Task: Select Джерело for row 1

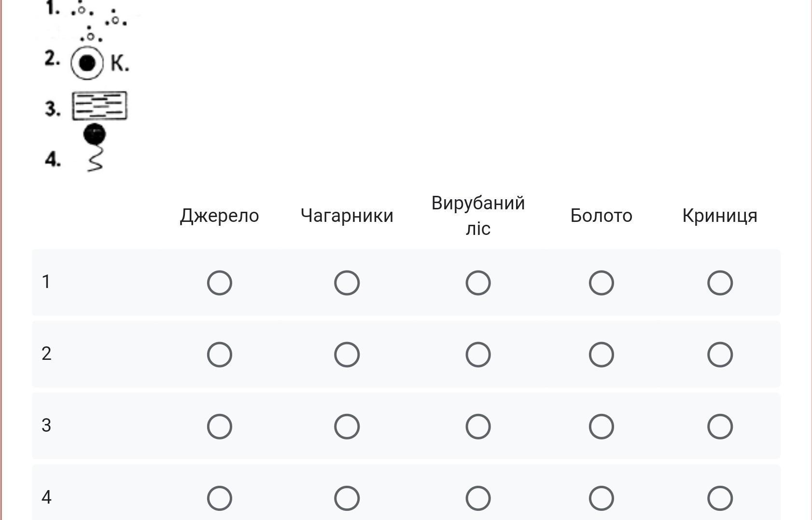Action: [x=219, y=283]
